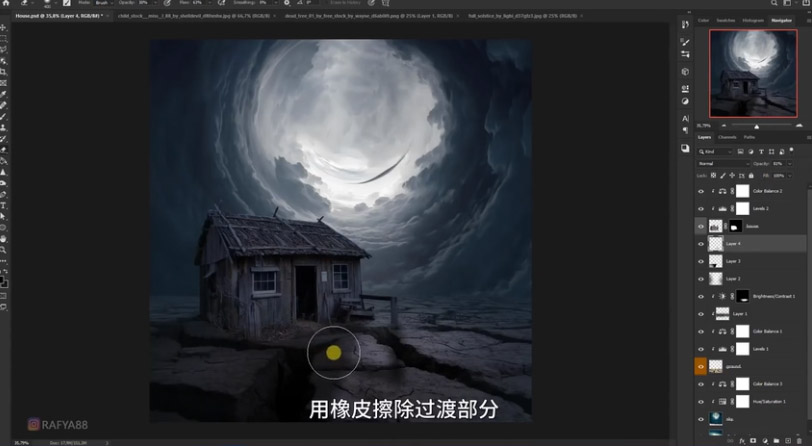The height and width of the screenshot is (446, 812).
Task: Switch to the Histogram panel tab
Action: pos(752,20)
